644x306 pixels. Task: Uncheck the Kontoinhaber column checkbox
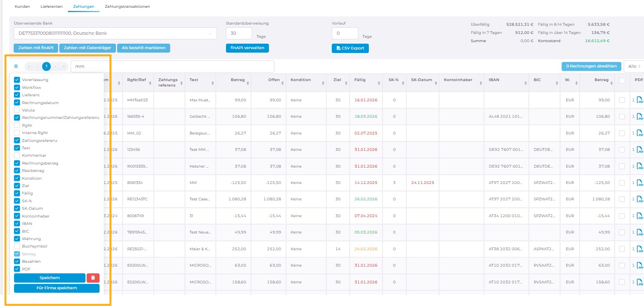click(x=17, y=216)
